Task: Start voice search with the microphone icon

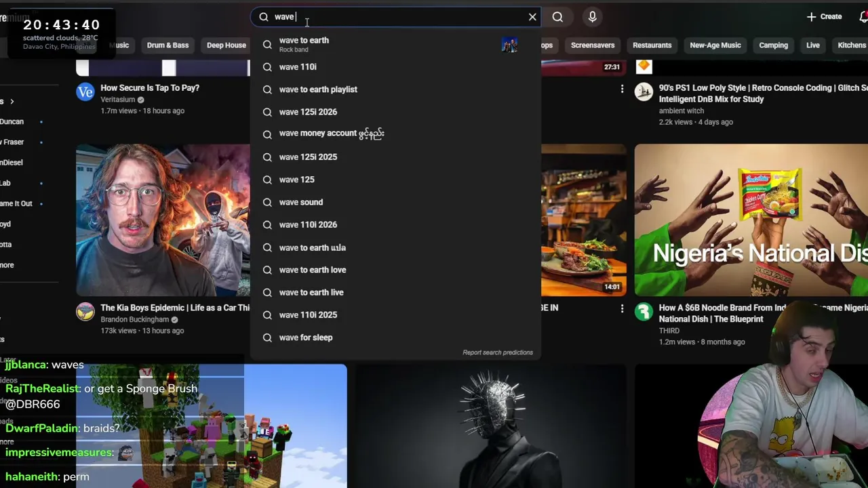Action: tap(592, 17)
